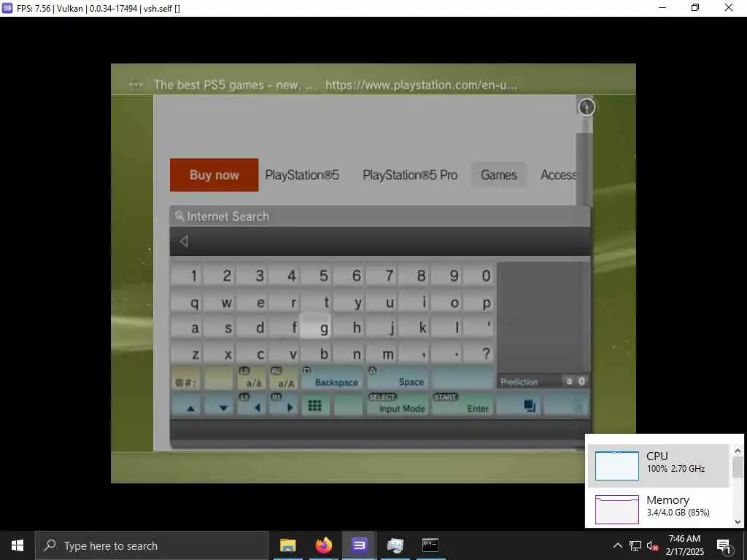Confirm with the Enter START key
The image size is (747, 560).
(462, 405)
